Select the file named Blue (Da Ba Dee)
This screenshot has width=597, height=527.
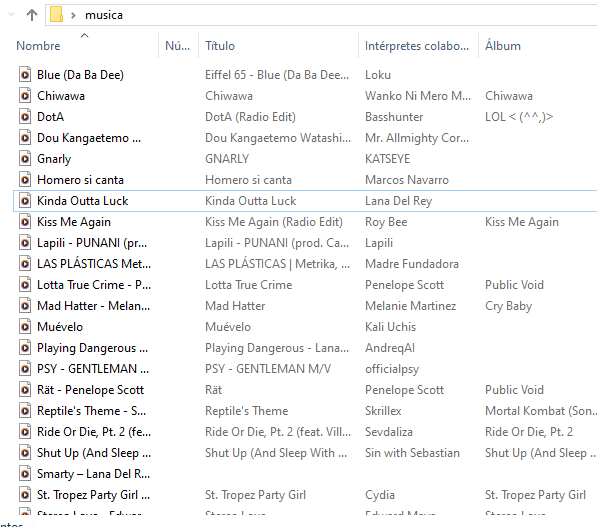[x=80, y=75]
